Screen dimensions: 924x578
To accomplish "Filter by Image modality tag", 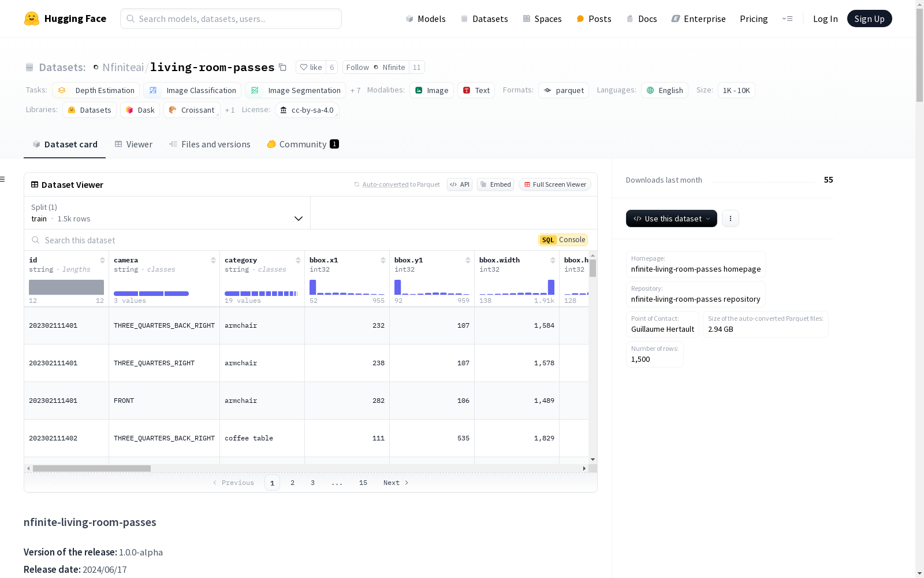I will (431, 90).
